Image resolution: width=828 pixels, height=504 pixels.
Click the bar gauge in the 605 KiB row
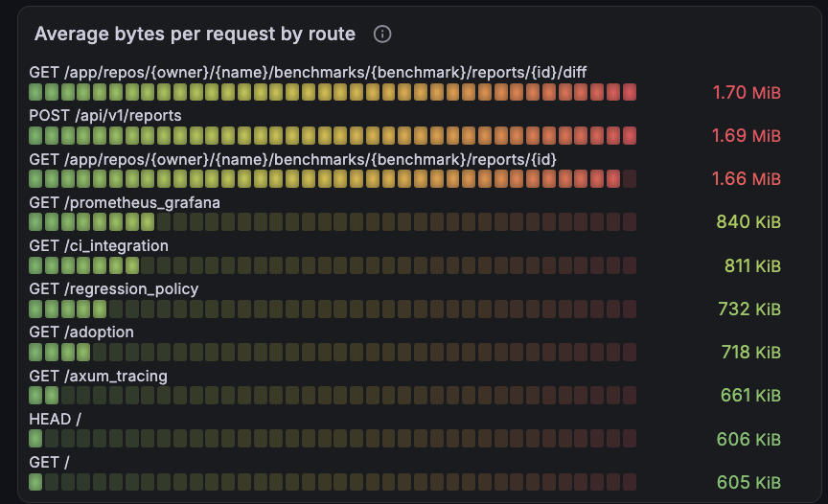click(333, 482)
